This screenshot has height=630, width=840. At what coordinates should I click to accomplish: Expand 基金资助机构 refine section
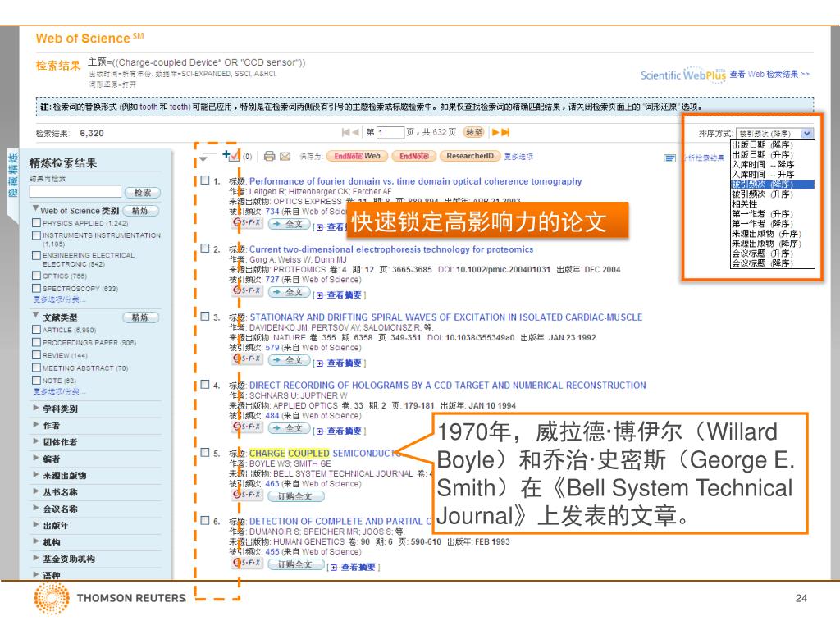35,558
